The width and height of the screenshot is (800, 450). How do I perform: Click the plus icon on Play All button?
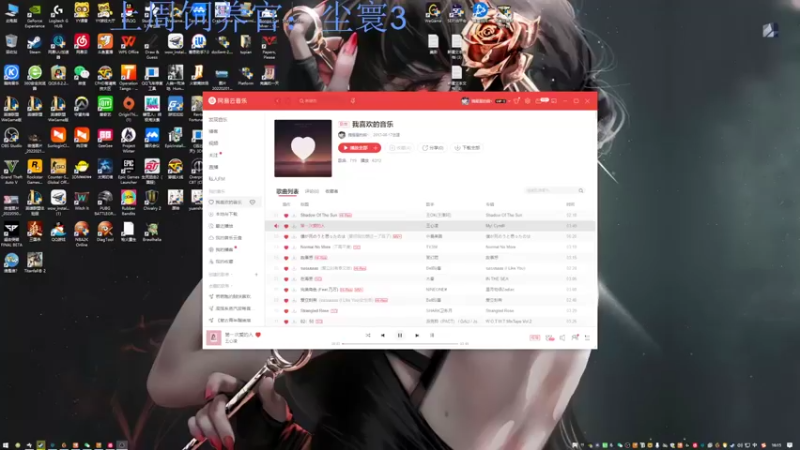click(376, 148)
